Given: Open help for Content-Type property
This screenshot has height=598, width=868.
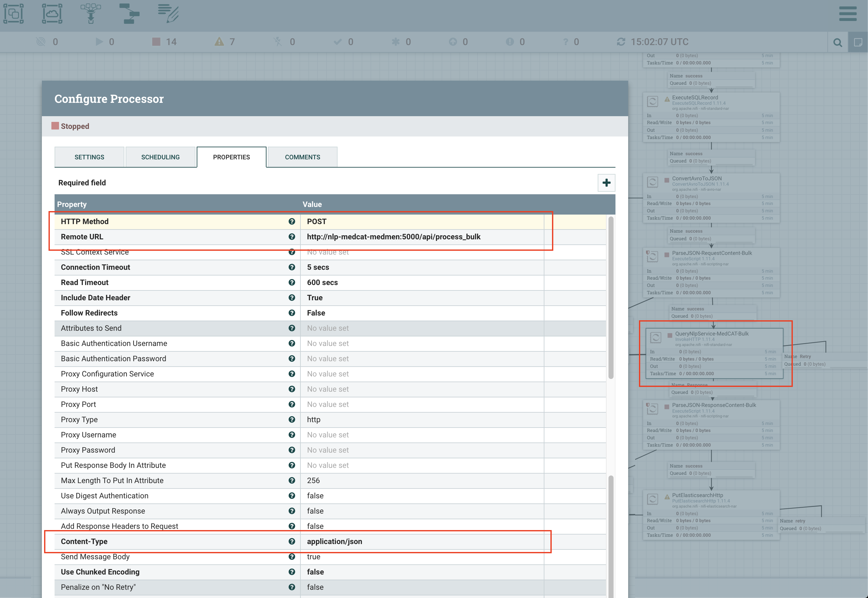Looking at the screenshot, I should (x=292, y=542).
